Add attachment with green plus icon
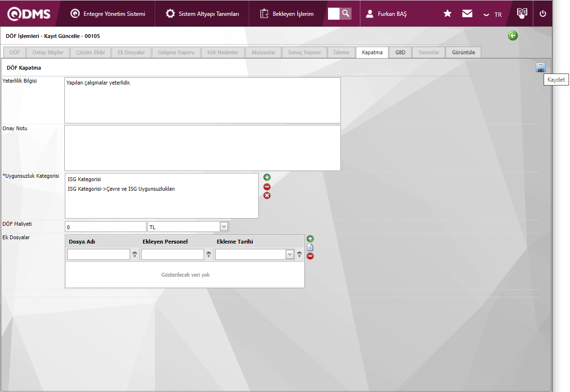This screenshot has width=570, height=392. [310, 239]
